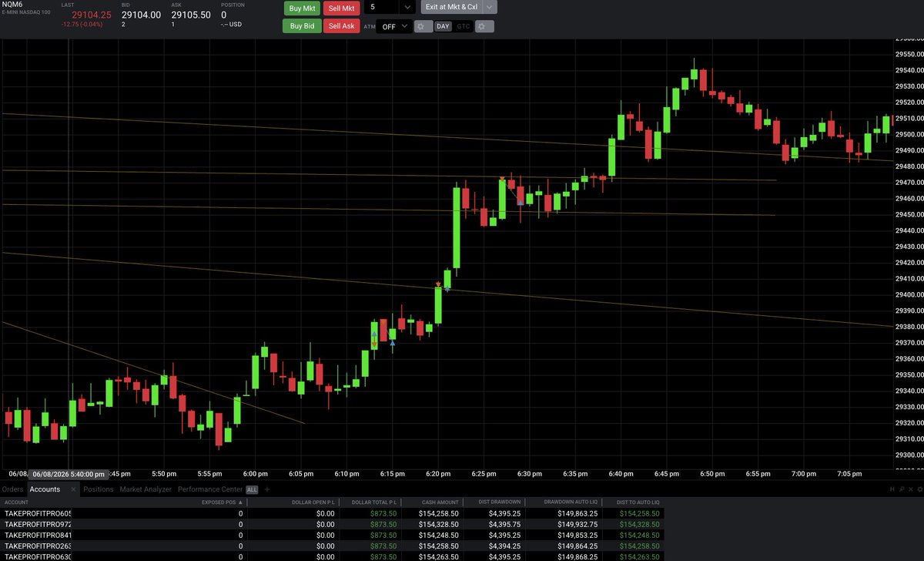The width and height of the screenshot is (924, 561).
Task: Click the Sell Ask button
Action: (342, 25)
